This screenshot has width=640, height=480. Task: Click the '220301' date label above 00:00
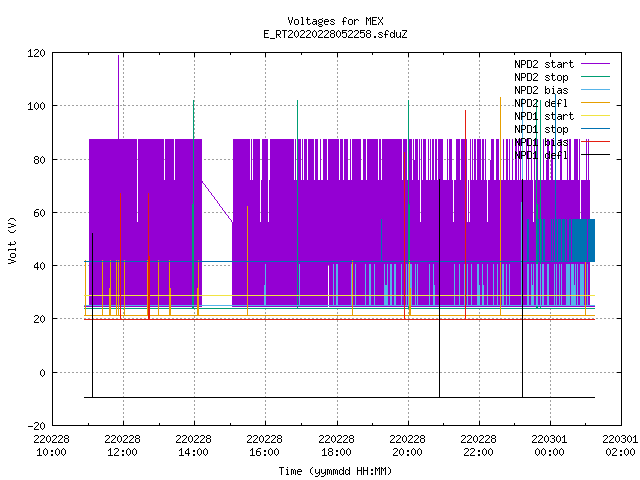click(549, 439)
